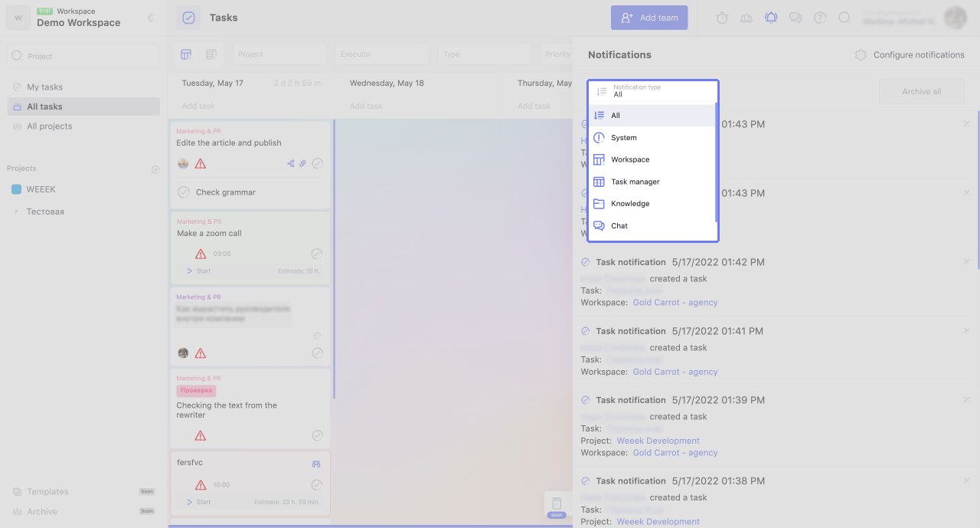Expand the Тестовая project tree item
The height and width of the screenshot is (528, 980).
coord(16,212)
